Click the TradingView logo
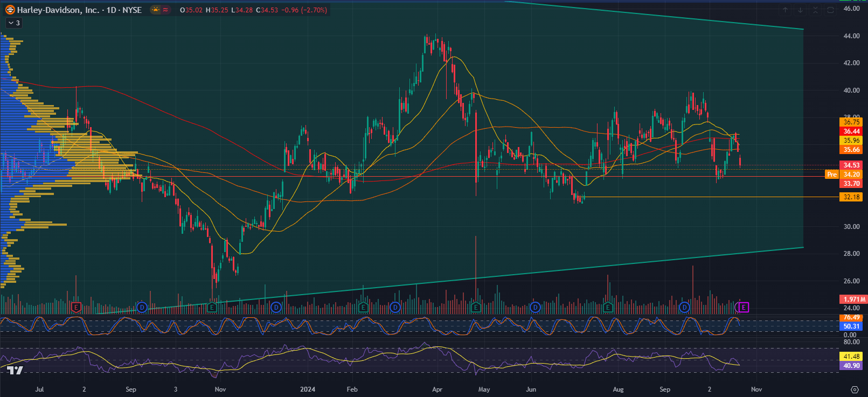This screenshot has height=397, width=868. pos(15,370)
